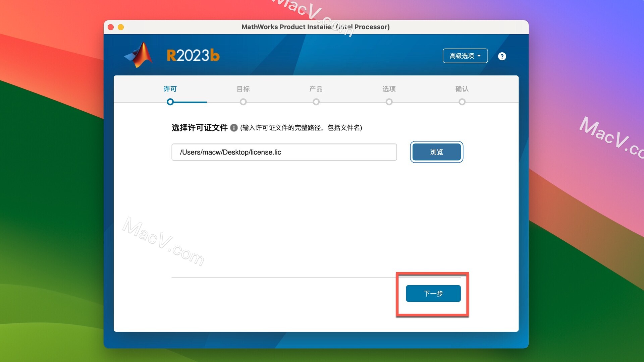Click the R2023b release label
The height and width of the screenshot is (362, 644).
click(x=193, y=55)
